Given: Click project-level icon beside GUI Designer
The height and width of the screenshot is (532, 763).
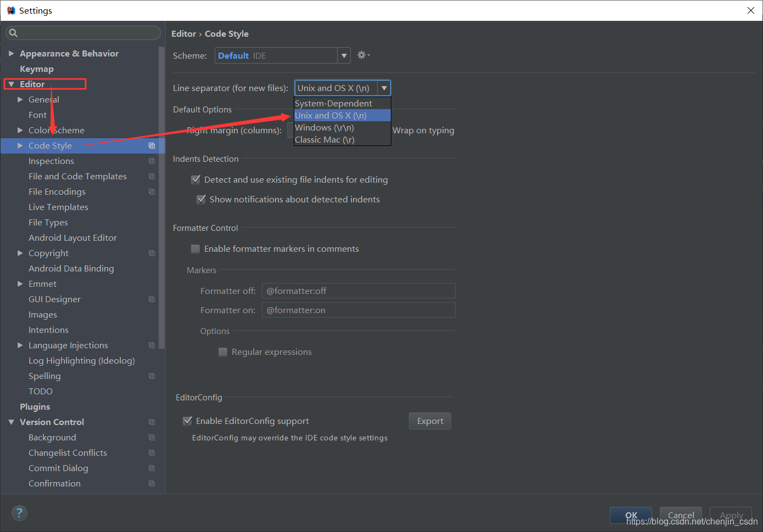Looking at the screenshot, I should coord(152,299).
